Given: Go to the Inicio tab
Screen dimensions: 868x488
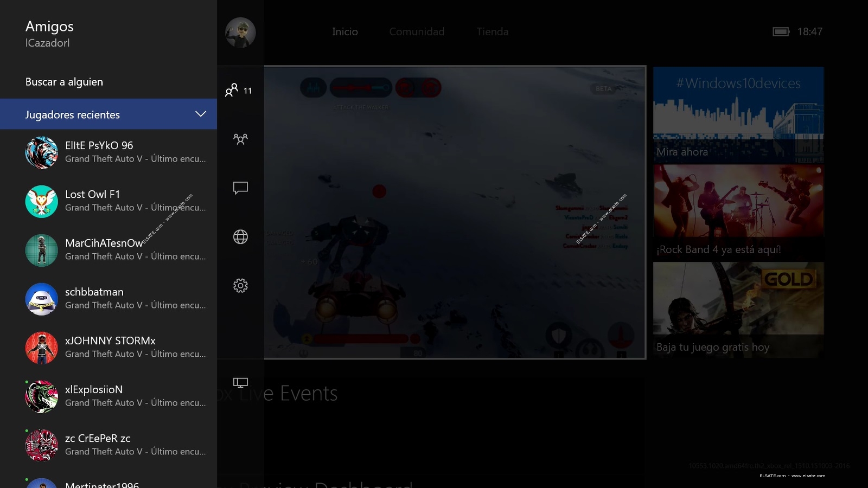Looking at the screenshot, I should pos(345,32).
